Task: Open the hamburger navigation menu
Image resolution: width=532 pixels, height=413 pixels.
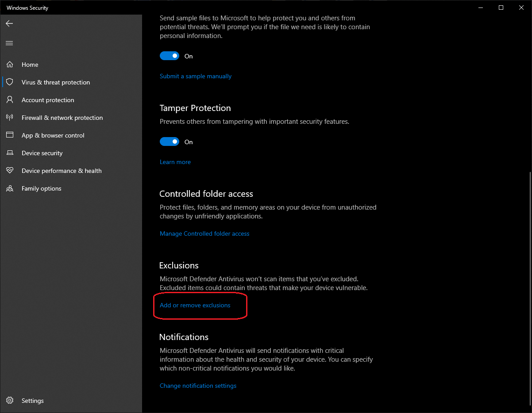Action: (x=9, y=43)
